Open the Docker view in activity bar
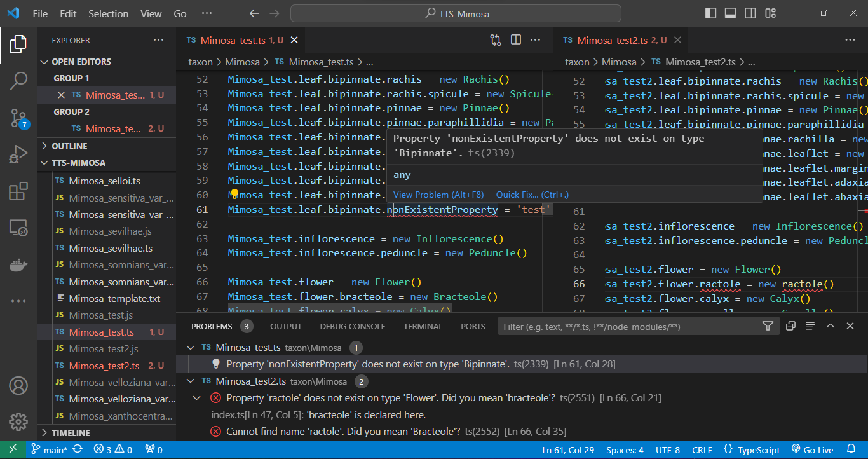This screenshot has width=868, height=459. [18, 264]
